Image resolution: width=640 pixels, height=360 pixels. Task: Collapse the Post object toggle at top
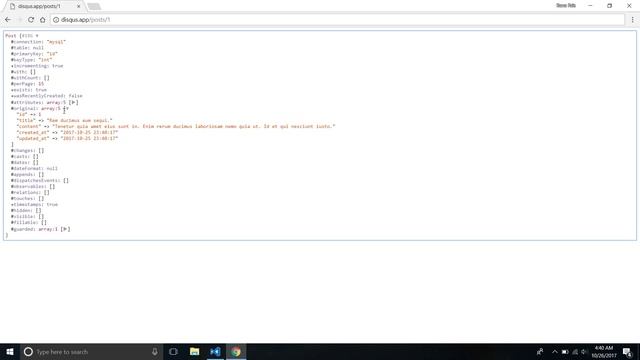tap(36, 36)
